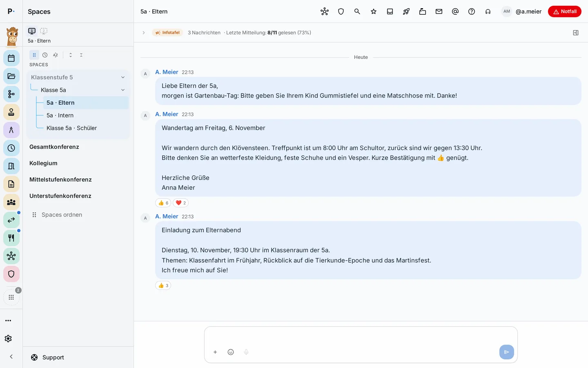Open the fork and knife meals module
The image size is (588, 368).
(11, 238)
